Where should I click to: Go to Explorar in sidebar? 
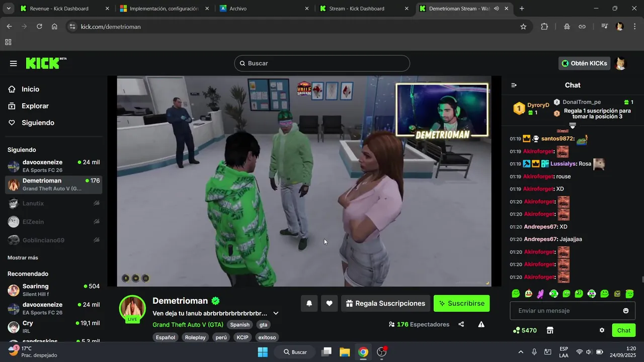pos(35,106)
